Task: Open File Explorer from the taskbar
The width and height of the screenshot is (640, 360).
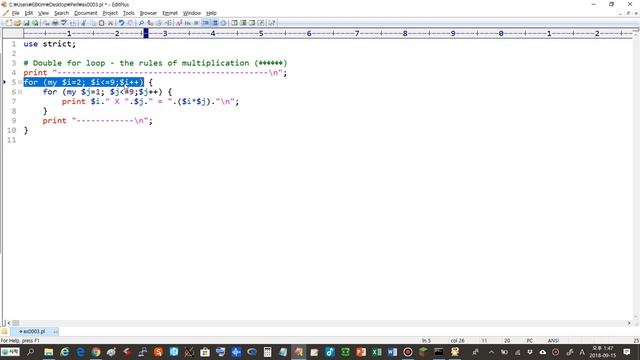Action: coord(49,352)
